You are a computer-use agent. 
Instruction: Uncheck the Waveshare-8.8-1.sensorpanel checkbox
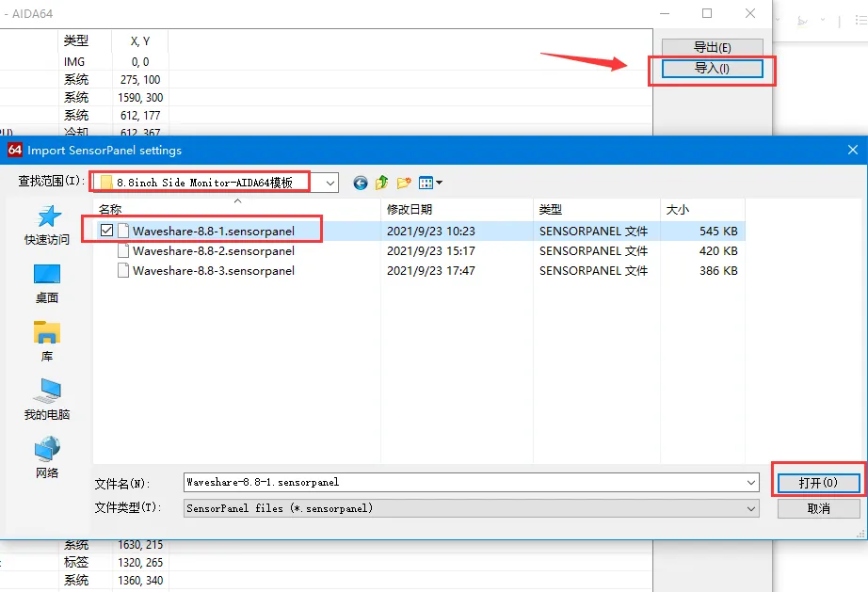106,231
